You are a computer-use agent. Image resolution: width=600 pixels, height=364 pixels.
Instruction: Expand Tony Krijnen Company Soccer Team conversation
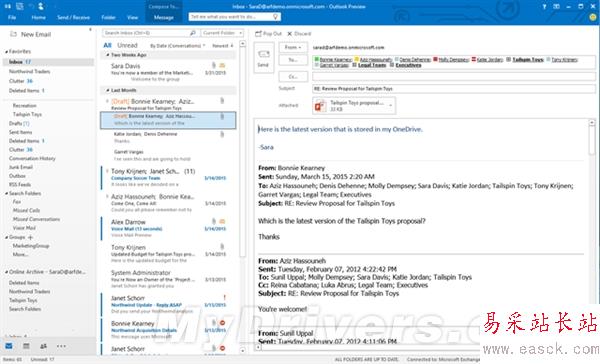click(x=107, y=171)
